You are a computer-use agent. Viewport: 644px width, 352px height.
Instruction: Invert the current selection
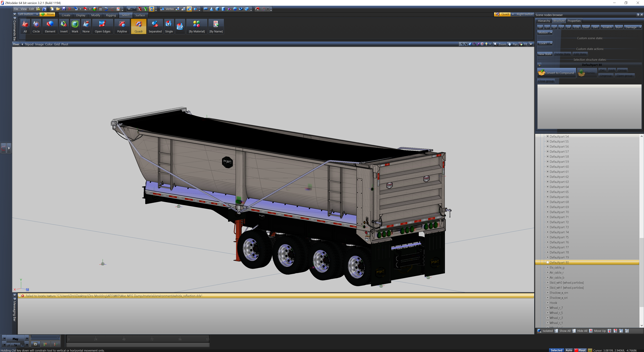64,26
